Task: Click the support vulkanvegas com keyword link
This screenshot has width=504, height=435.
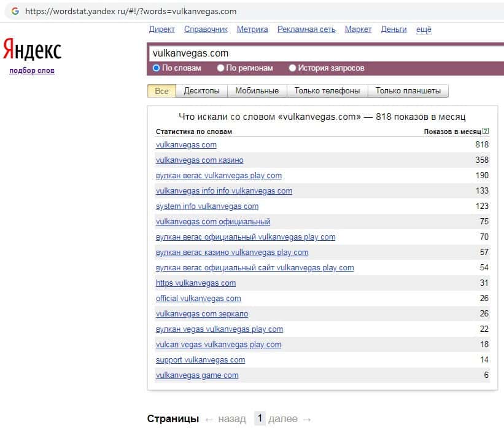Action: coord(200,360)
